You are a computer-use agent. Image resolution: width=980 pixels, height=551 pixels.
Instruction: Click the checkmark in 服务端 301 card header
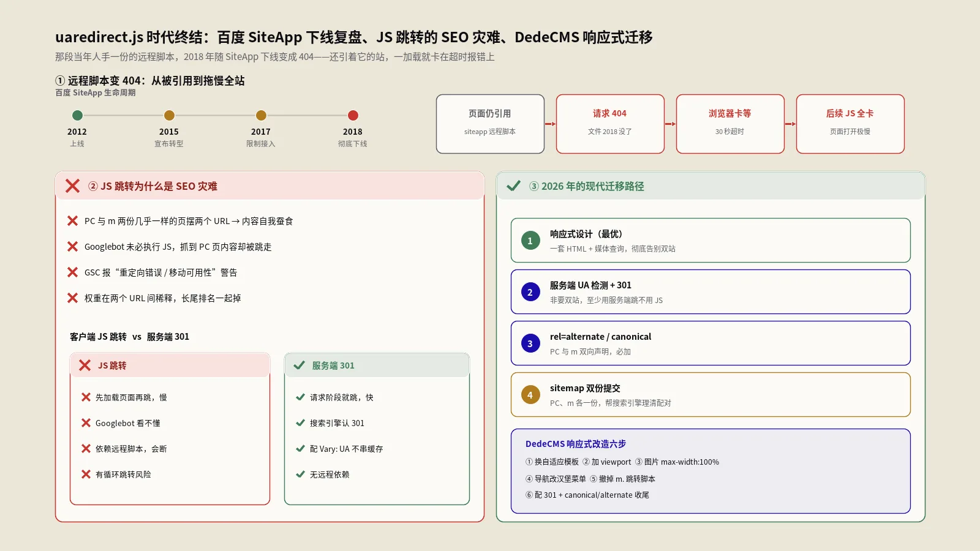tap(300, 365)
